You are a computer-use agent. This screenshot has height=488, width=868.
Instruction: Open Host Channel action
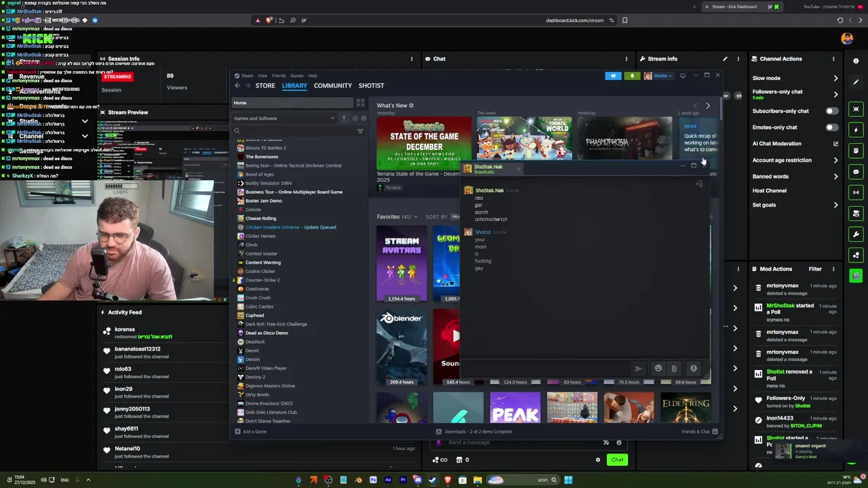pyautogui.click(x=769, y=190)
